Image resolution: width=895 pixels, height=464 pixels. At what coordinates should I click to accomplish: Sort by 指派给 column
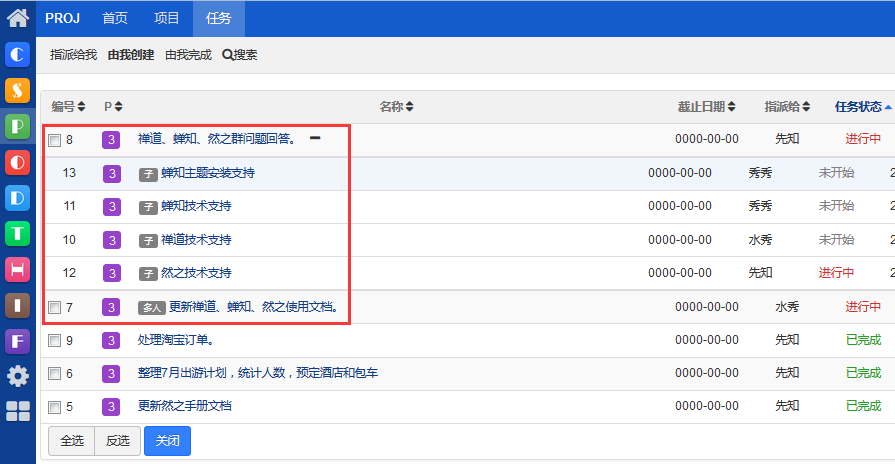787,107
